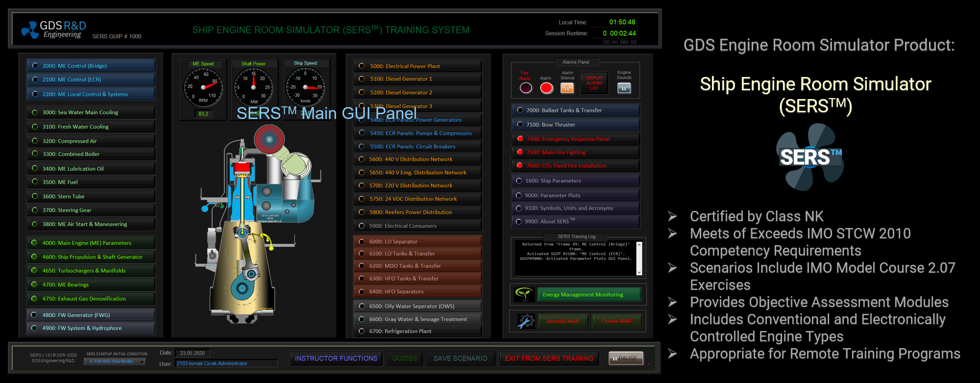Click the Instructor Functions button
980x383 pixels.
click(x=336, y=358)
